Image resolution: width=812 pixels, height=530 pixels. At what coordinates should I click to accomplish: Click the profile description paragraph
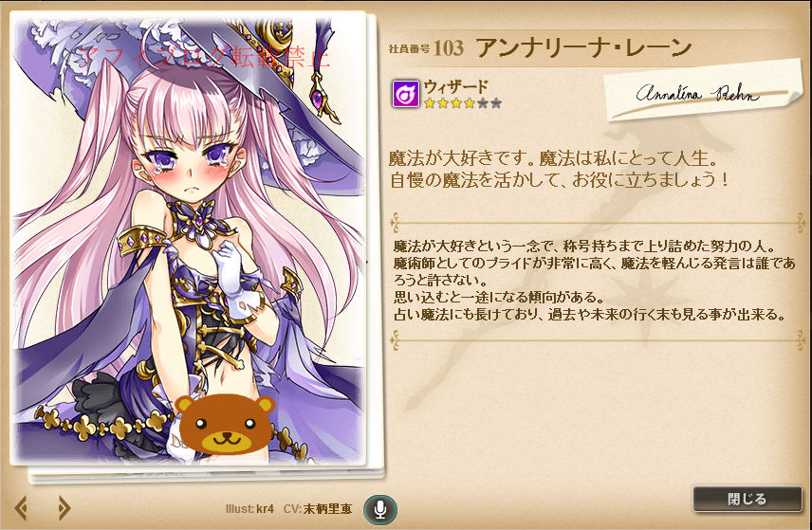pyautogui.click(x=595, y=280)
